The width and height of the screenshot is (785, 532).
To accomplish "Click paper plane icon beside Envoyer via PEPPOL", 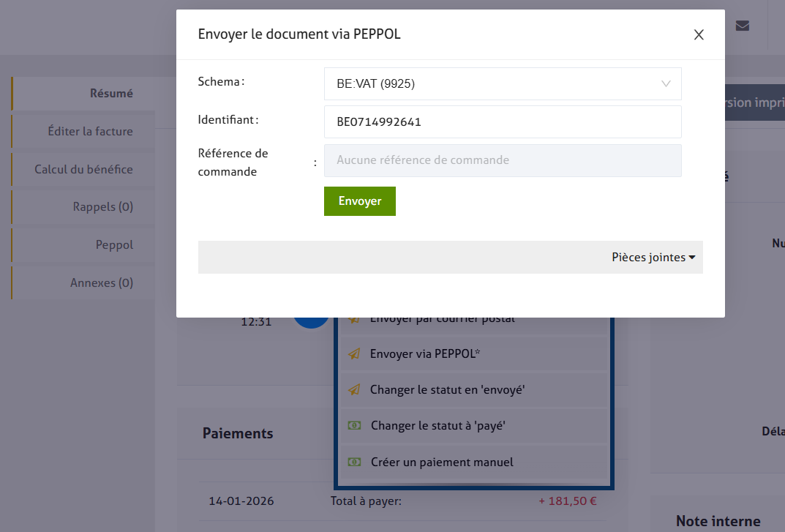I will [354, 354].
